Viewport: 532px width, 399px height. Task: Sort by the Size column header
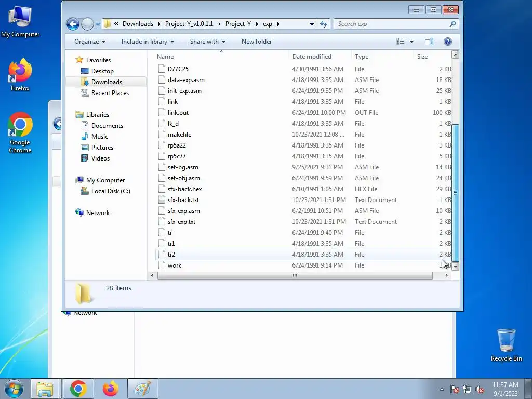click(422, 57)
